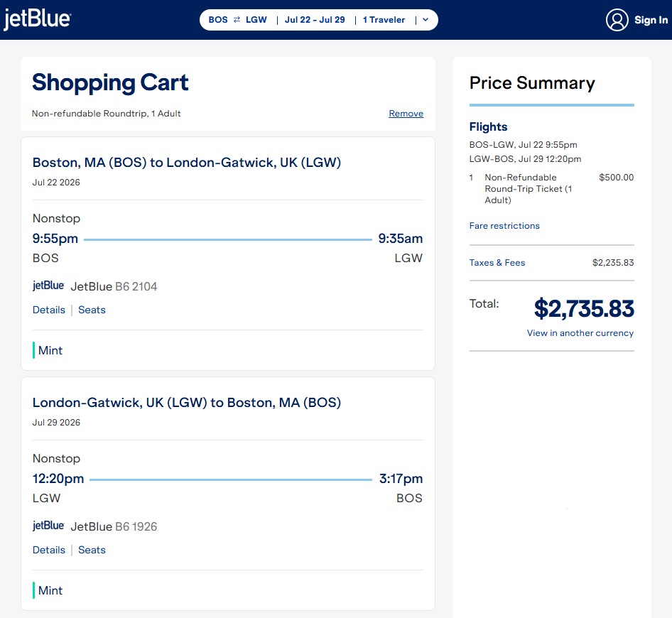Click the 9:55pm departure time
Screen dimensions: 672x618
(55, 239)
